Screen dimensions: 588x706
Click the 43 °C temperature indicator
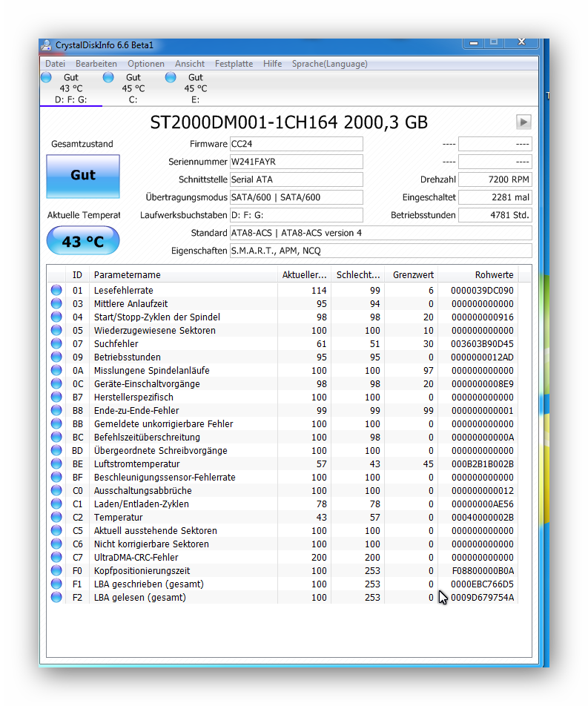83,242
